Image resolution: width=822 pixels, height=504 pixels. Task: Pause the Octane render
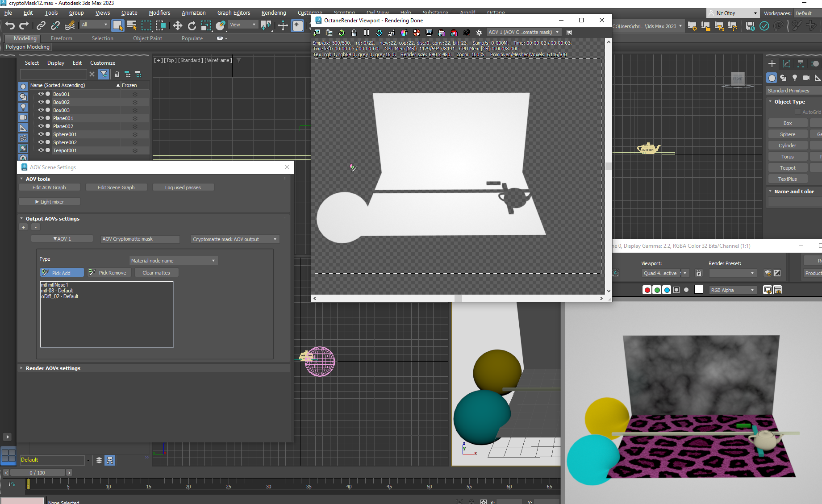(x=367, y=33)
